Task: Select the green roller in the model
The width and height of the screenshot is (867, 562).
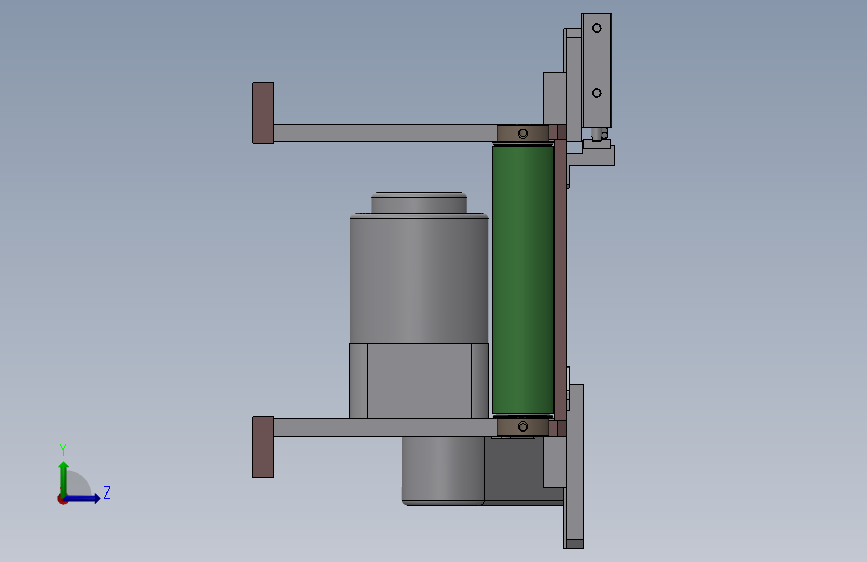Action: (x=523, y=279)
